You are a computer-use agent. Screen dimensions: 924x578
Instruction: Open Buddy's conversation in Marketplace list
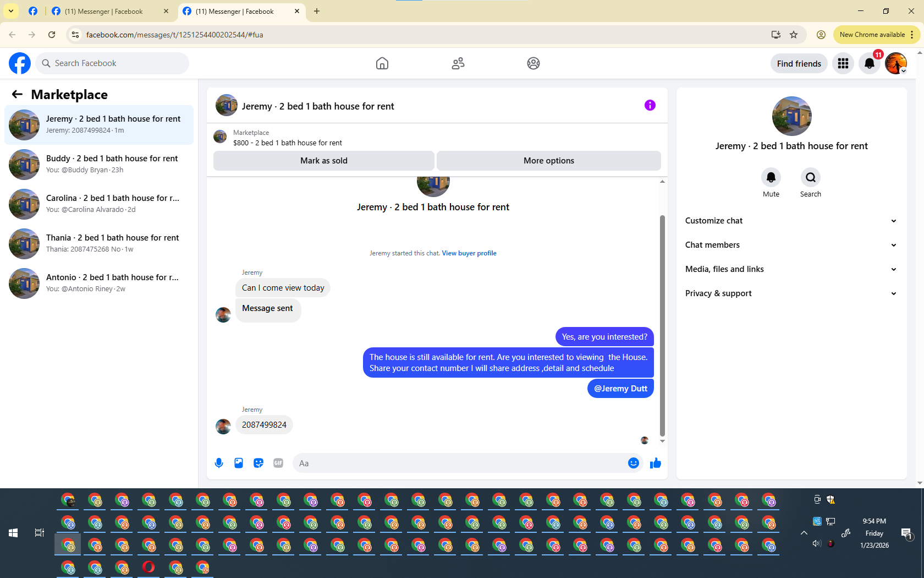point(99,165)
